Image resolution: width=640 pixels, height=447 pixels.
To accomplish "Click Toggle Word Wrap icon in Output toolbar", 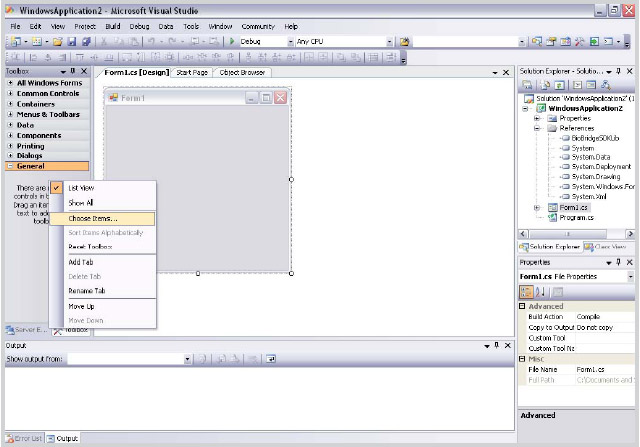I will click(271, 359).
